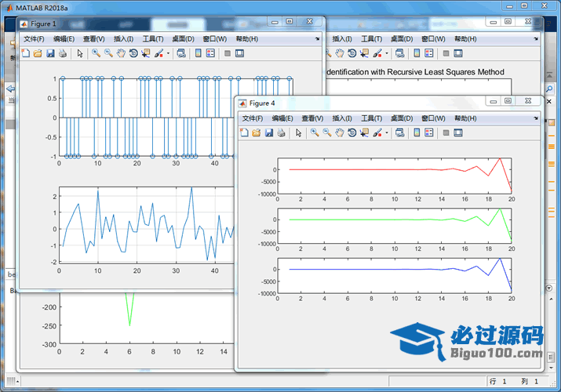The image size is (561, 392).
Task: Hide plot tools button in Figure 1
Action: [x=228, y=53]
